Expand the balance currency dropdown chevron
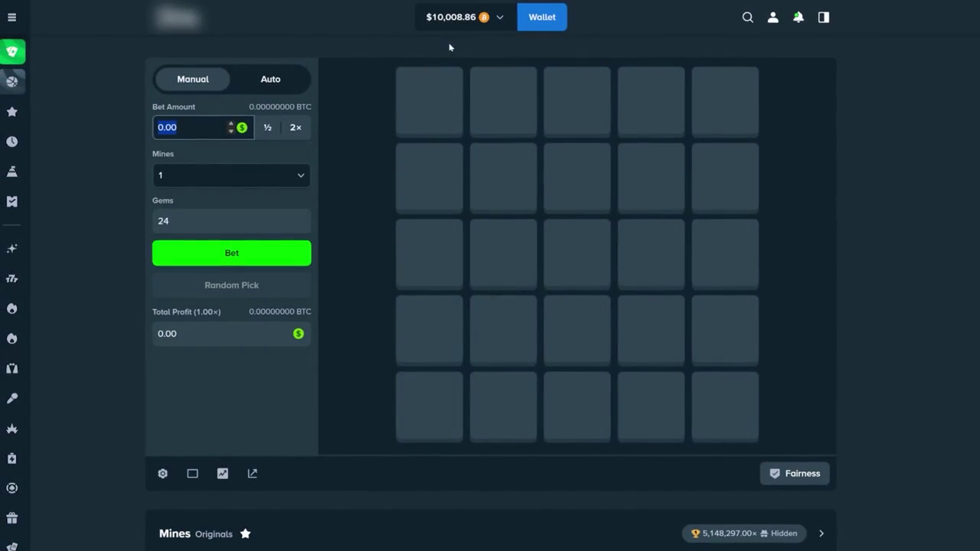This screenshot has width=980, height=551. pyautogui.click(x=500, y=17)
